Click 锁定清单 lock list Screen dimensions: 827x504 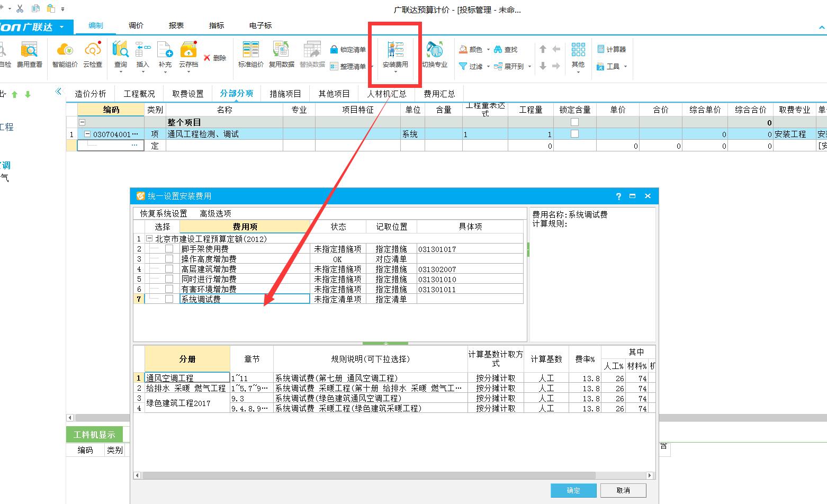(x=348, y=49)
